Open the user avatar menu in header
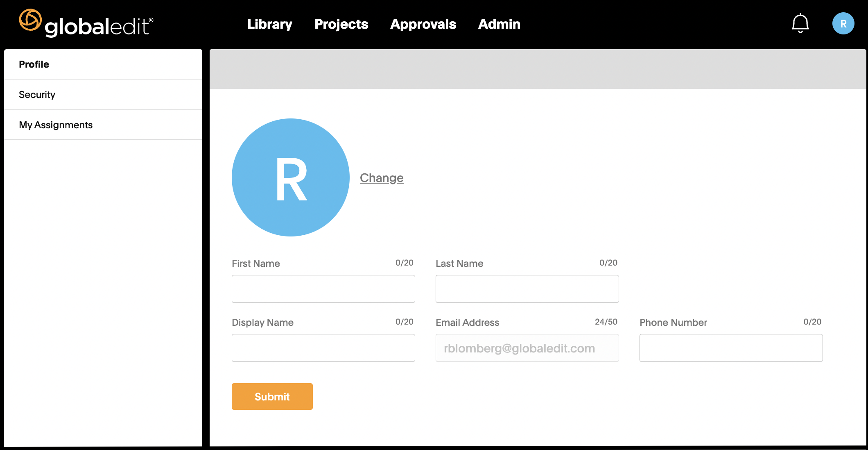Screen dimensions: 868x450 point(843,24)
